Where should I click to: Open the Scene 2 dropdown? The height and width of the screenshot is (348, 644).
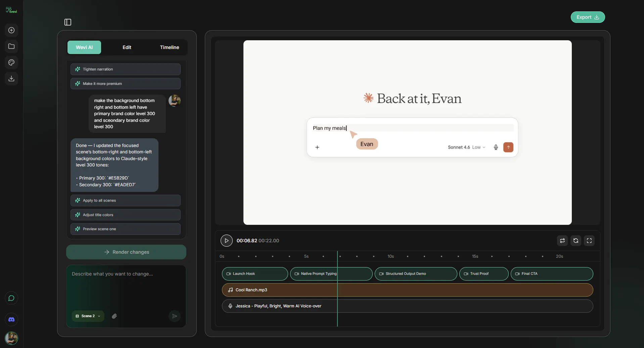[x=88, y=316]
